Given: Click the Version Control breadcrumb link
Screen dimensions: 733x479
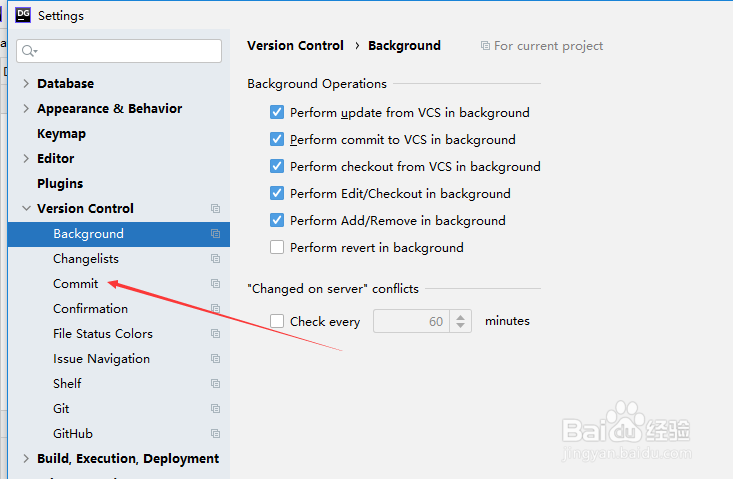Looking at the screenshot, I should [295, 46].
